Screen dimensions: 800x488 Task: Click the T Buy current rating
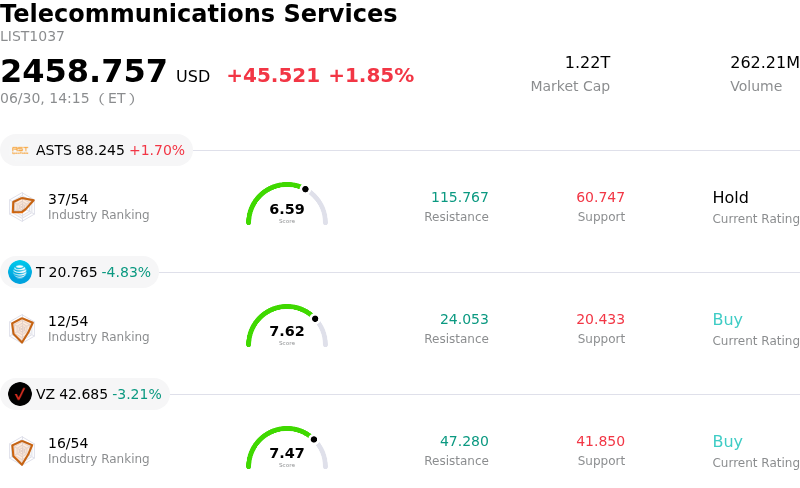click(x=728, y=320)
